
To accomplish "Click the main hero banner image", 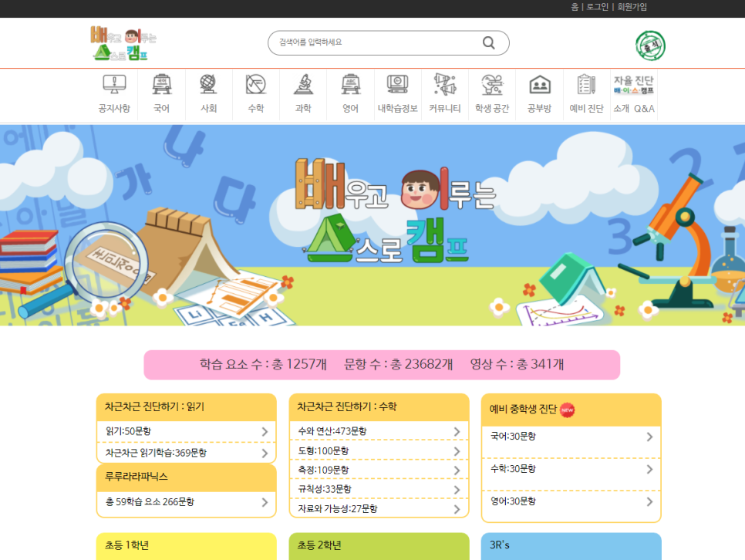I will click(372, 225).
